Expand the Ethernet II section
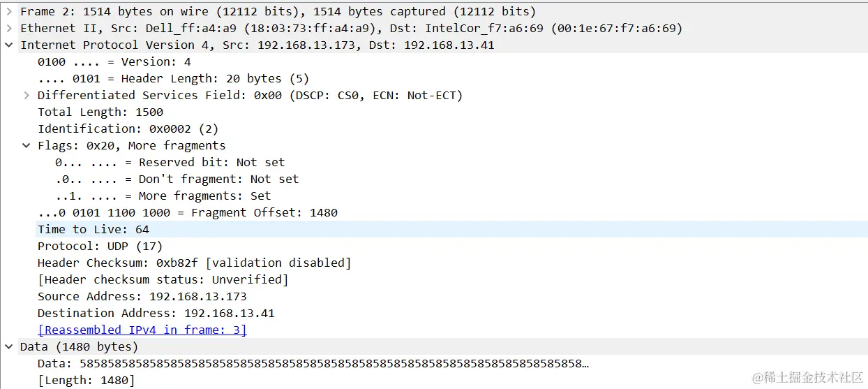Viewport: 868px width, 389px height. (x=8, y=28)
